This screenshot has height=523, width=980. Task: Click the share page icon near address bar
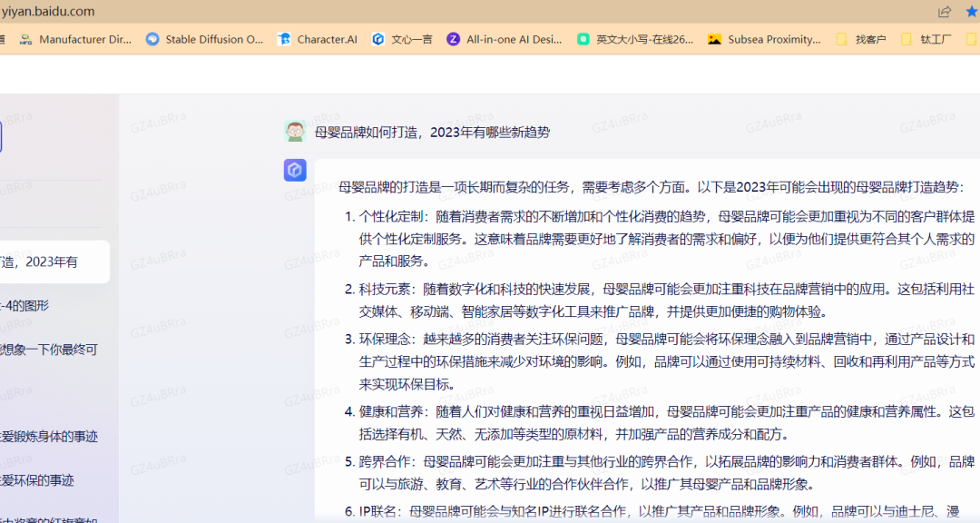944,11
